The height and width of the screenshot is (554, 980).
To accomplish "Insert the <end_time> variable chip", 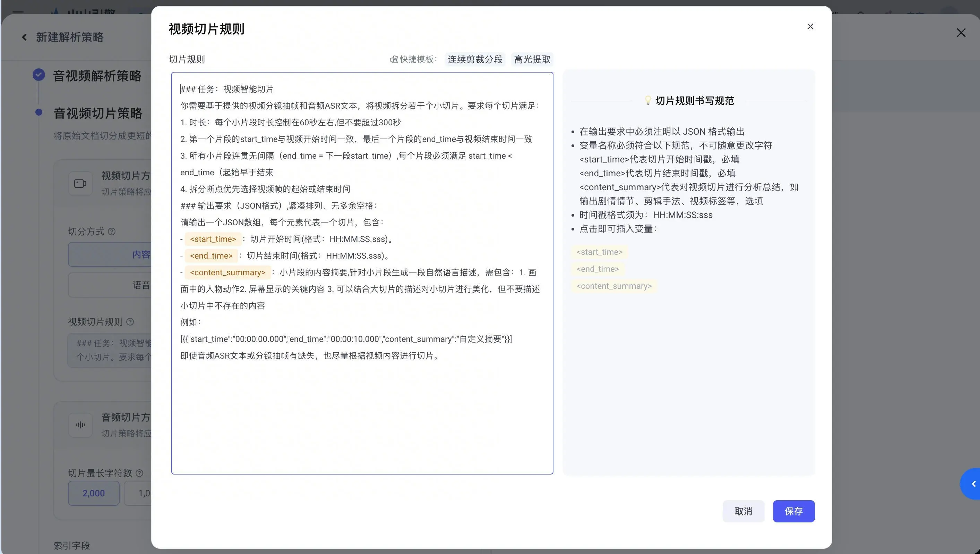I will point(598,269).
